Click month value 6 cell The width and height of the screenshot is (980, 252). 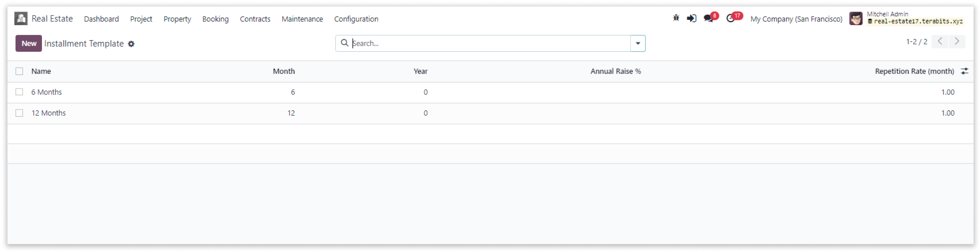(293, 92)
